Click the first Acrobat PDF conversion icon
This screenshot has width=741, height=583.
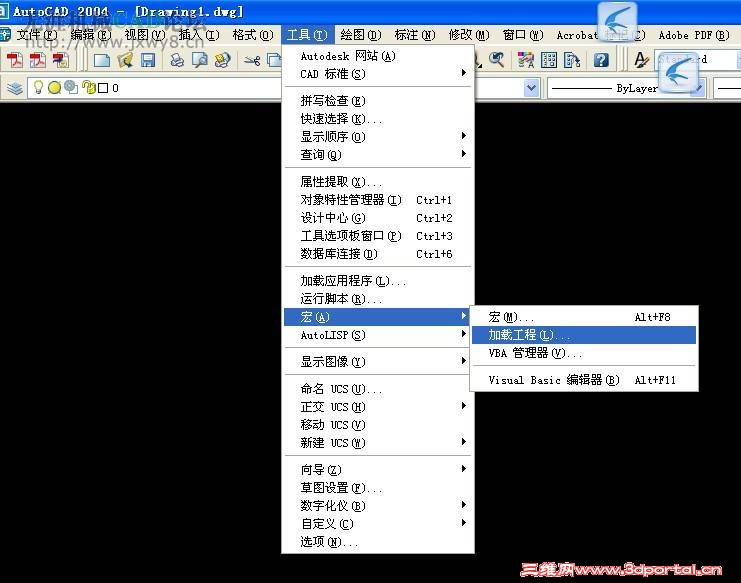click(15, 60)
